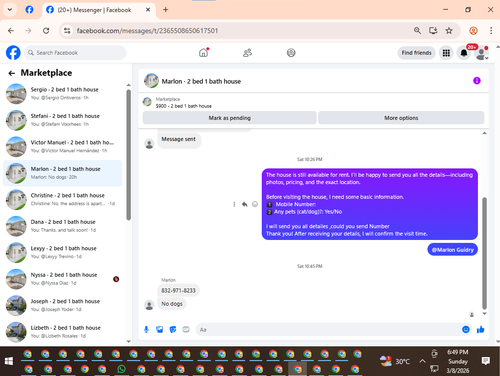The height and width of the screenshot is (376, 500).
Task: Open the Nyssa conversation
Action: click(63, 279)
